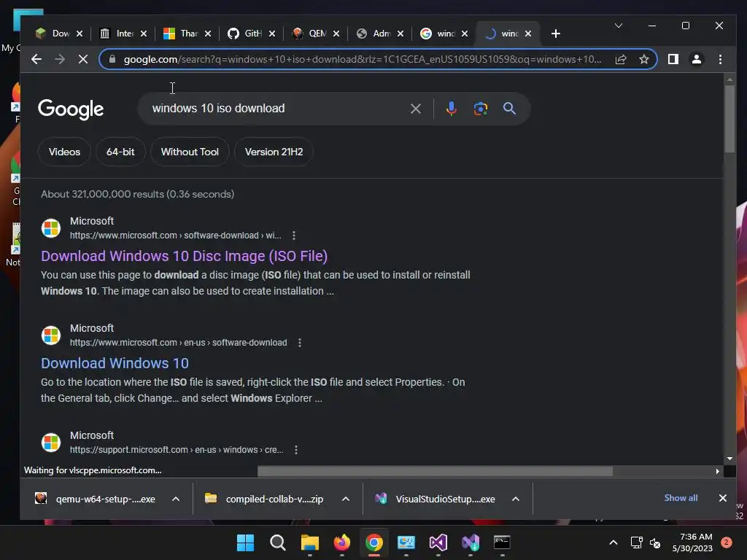Click in the Google search input field

coord(276,109)
